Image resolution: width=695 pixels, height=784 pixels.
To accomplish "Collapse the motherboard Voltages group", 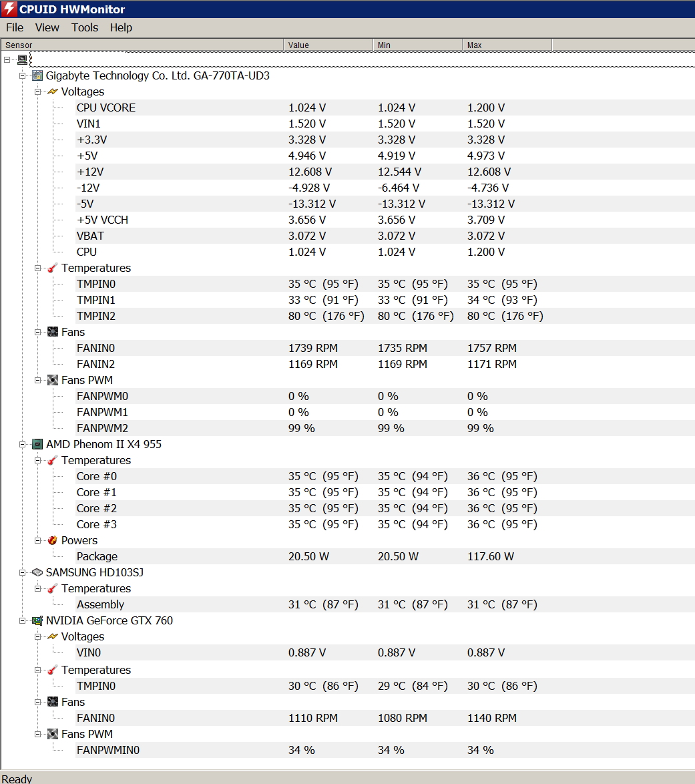I will pos(37,91).
